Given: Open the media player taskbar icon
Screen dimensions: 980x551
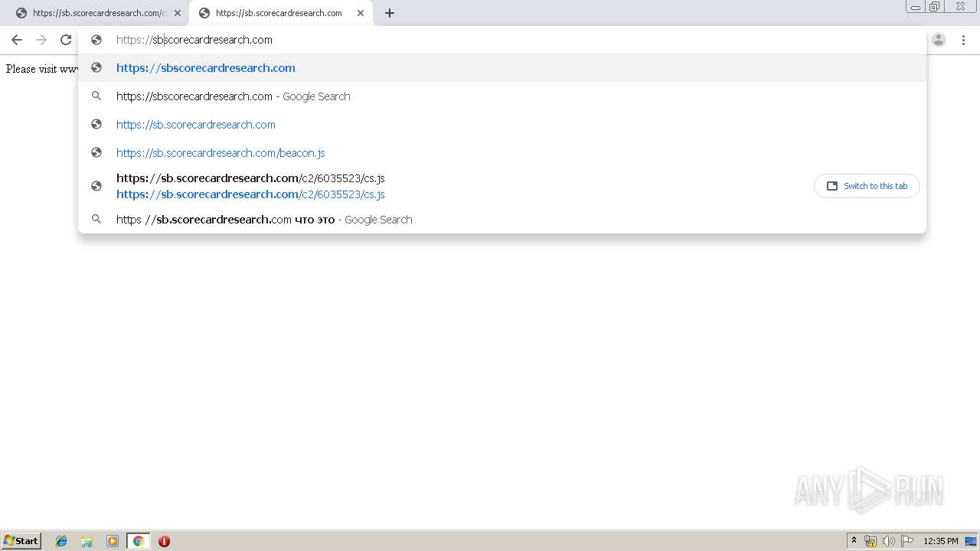Looking at the screenshot, I should [x=113, y=541].
